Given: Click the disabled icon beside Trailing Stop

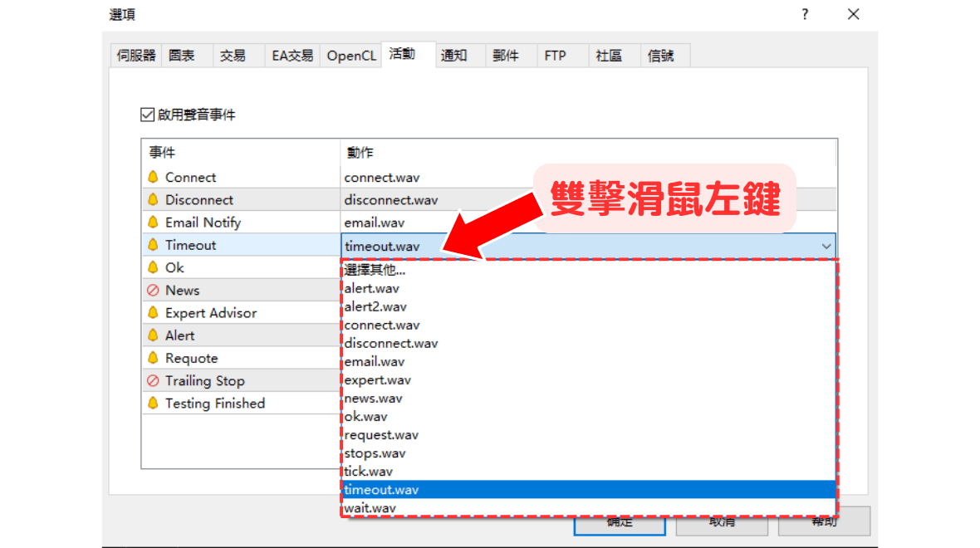Looking at the screenshot, I should point(153,381).
